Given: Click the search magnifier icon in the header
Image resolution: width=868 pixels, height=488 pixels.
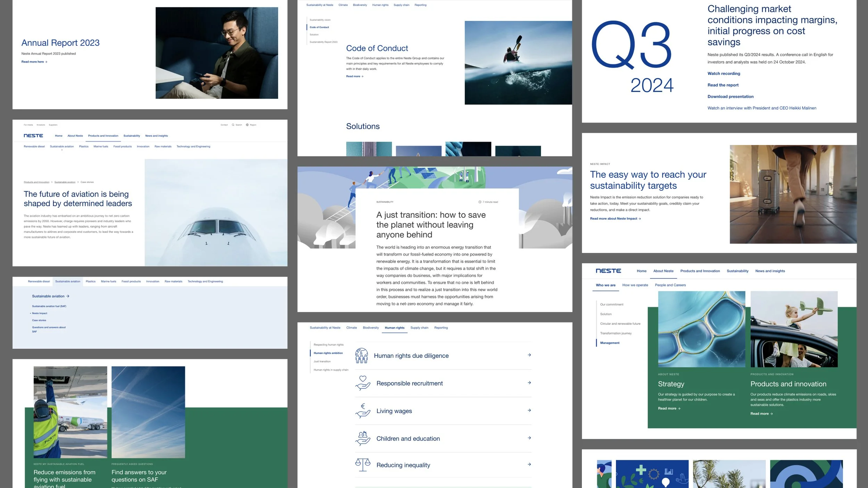Looking at the screenshot, I should (233, 125).
